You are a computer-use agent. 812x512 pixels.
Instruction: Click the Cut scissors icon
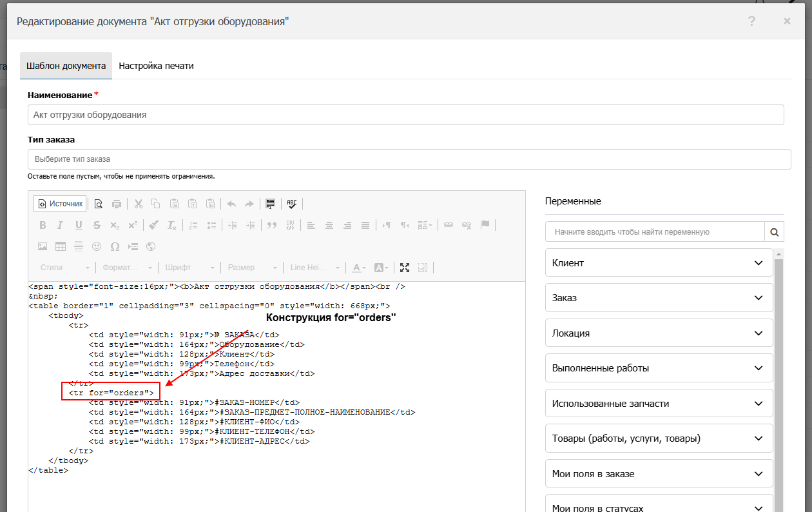click(x=138, y=204)
